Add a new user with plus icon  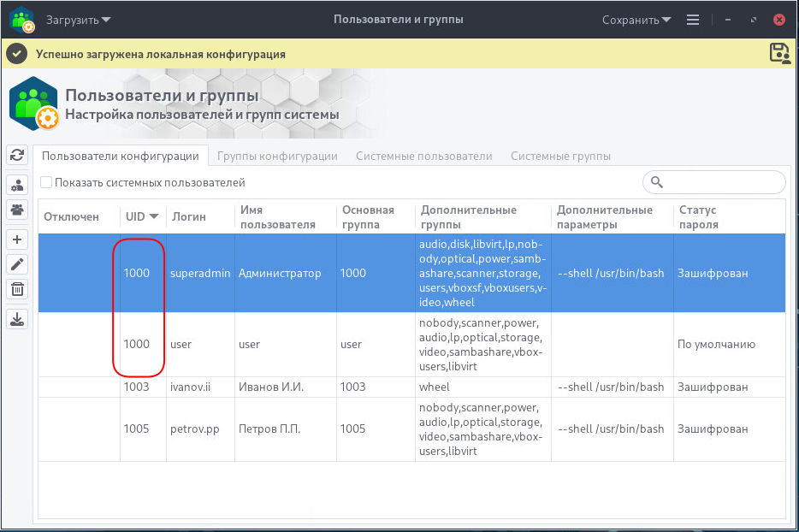coord(17,239)
